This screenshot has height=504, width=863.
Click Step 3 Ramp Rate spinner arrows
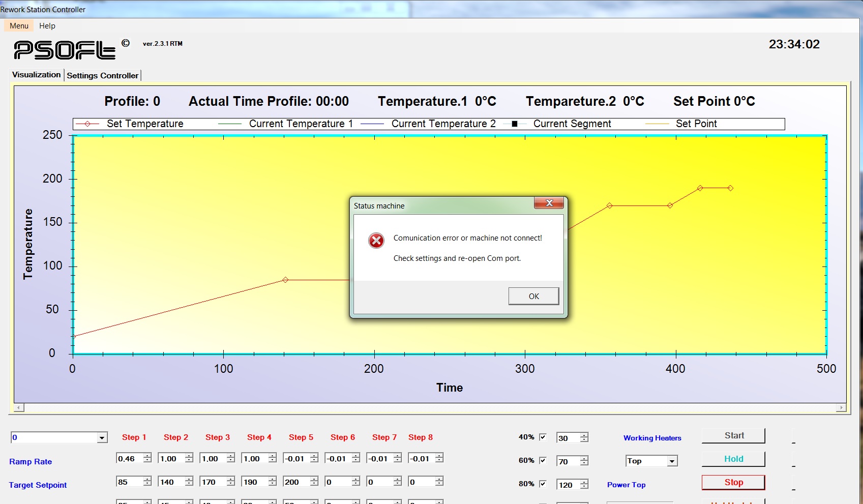tap(231, 458)
